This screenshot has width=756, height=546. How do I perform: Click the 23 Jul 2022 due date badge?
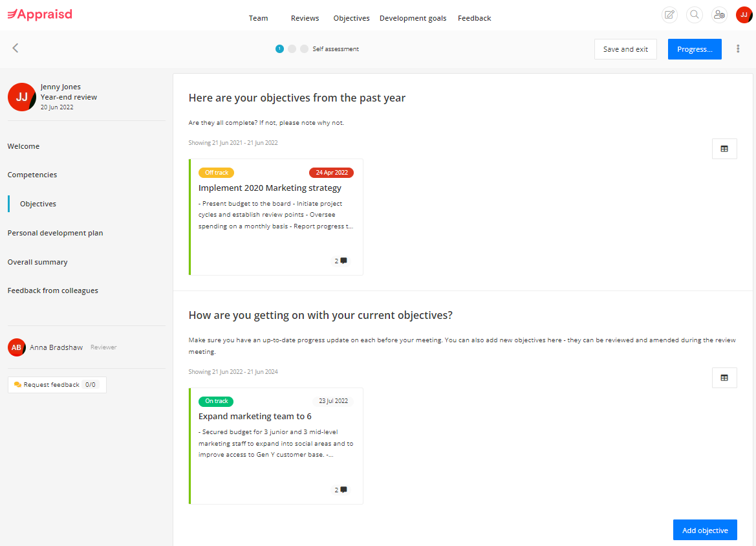(333, 401)
